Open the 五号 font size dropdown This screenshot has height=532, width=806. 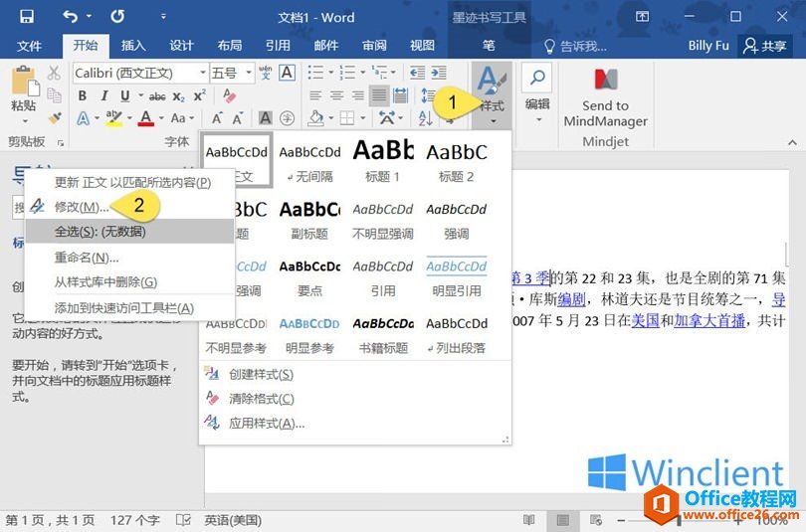(249, 73)
